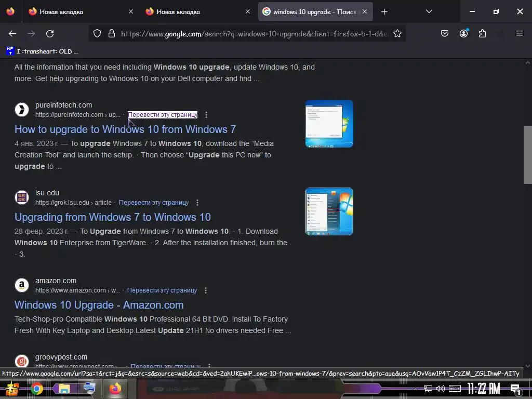The width and height of the screenshot is (532, 399).
Task: Click the groovypost.com favicon
Action: [x=22, y=361]
